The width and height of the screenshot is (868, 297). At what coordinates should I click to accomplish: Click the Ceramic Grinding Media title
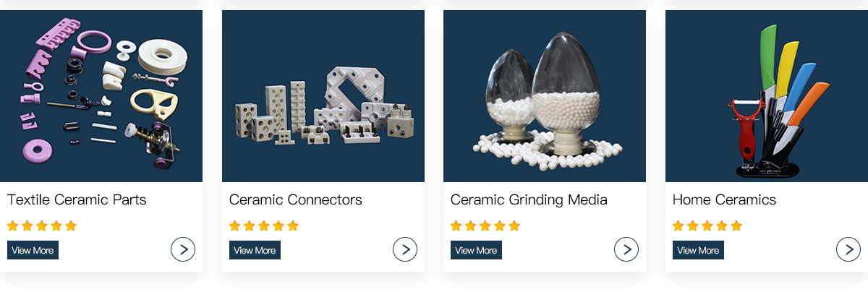529,199
